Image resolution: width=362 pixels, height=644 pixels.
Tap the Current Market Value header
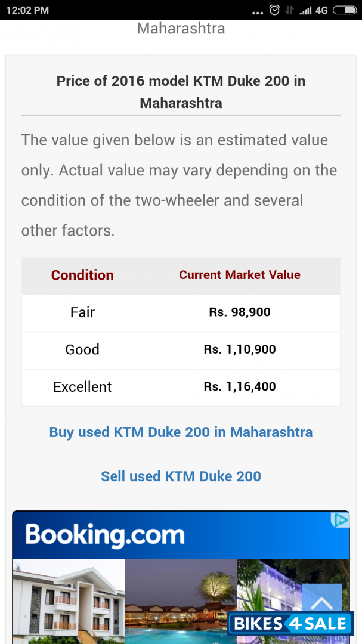[x=240, y=275]
